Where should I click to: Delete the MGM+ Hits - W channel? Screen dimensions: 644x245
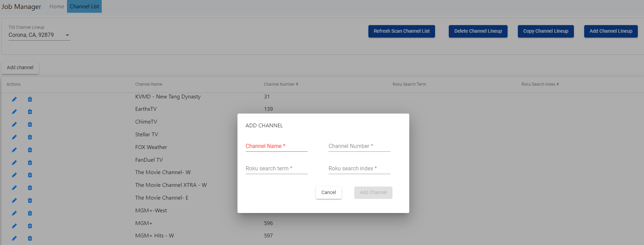click(30, 238)
